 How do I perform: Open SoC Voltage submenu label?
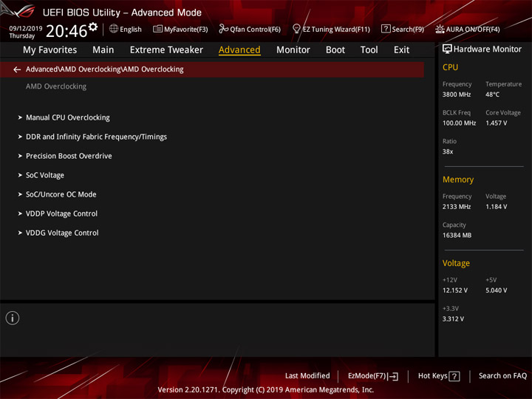(45, 175)
